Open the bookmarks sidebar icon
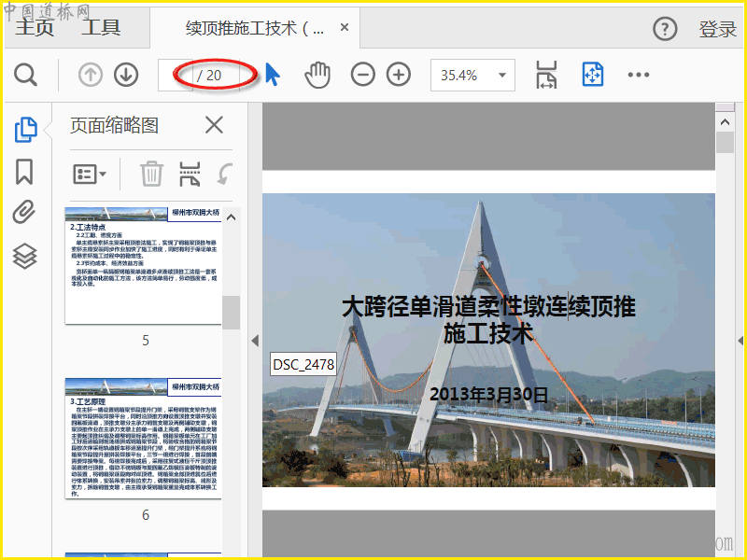The image size is (747, 560). [x=24, y=172]
